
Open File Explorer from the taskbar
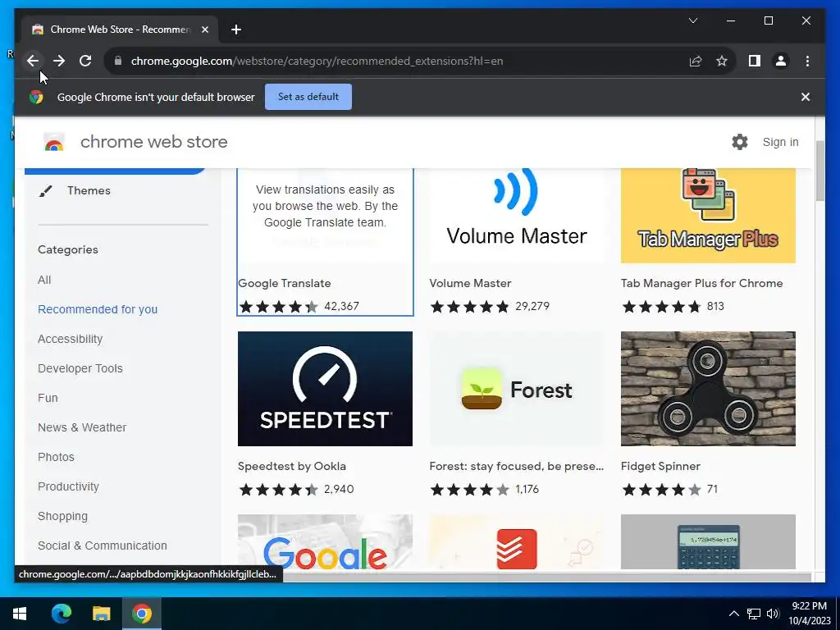[101, 614]
